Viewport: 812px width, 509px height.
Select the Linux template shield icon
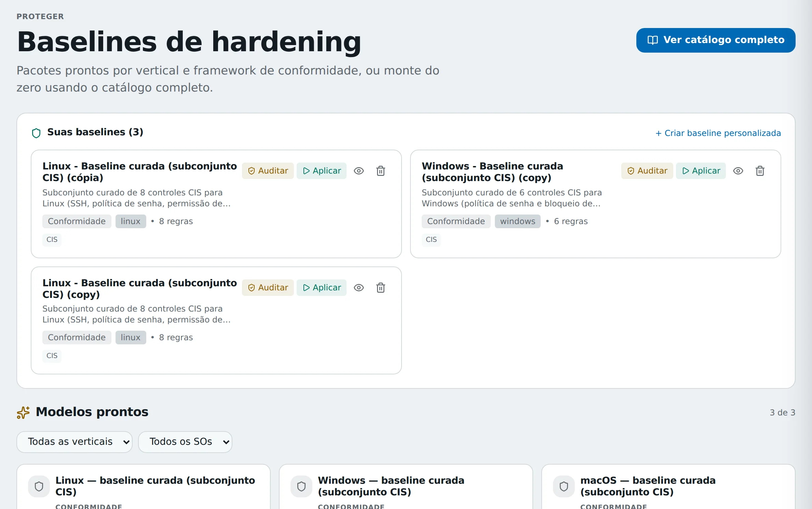point(39,486)
